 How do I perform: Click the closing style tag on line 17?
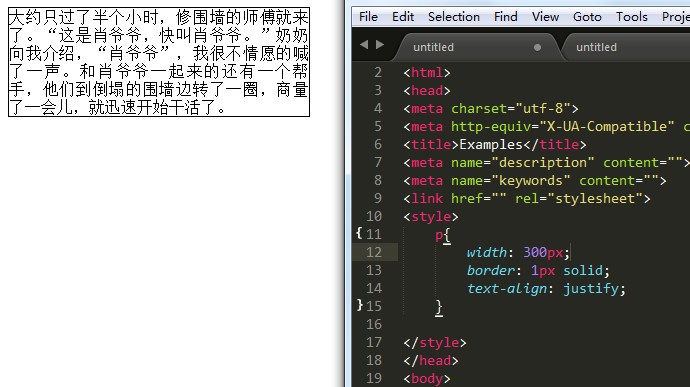coord(435,343)
